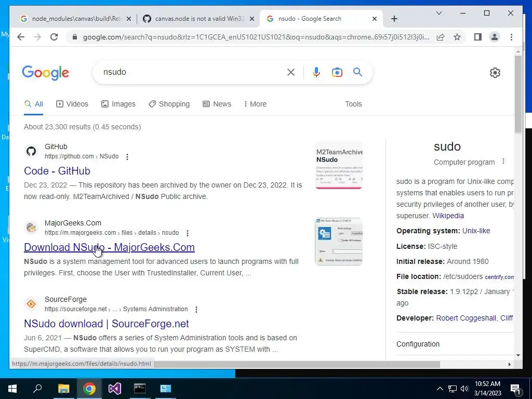Select the Images search filter
Viewport: 532px width, 399px height.
click(118, 104)
